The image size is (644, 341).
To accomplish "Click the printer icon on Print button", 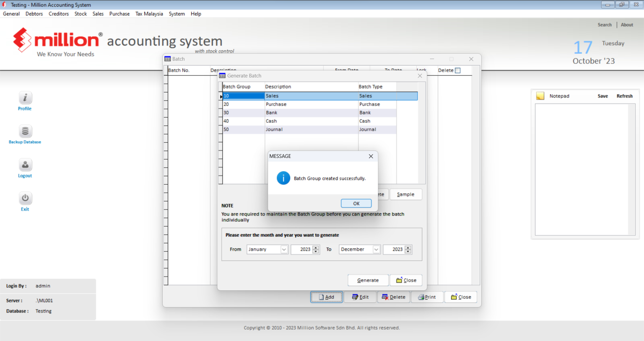I will (421, 297).
